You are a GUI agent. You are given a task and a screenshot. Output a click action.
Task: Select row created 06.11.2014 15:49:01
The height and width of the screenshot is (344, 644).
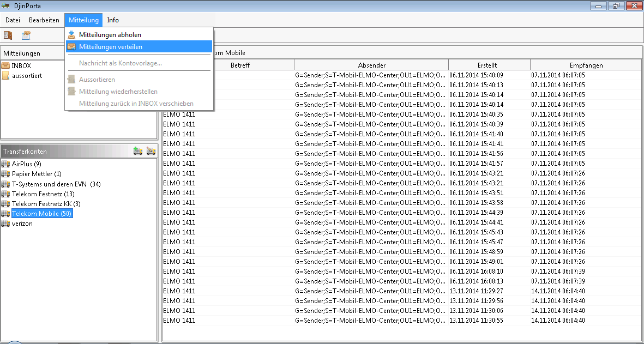402,262
